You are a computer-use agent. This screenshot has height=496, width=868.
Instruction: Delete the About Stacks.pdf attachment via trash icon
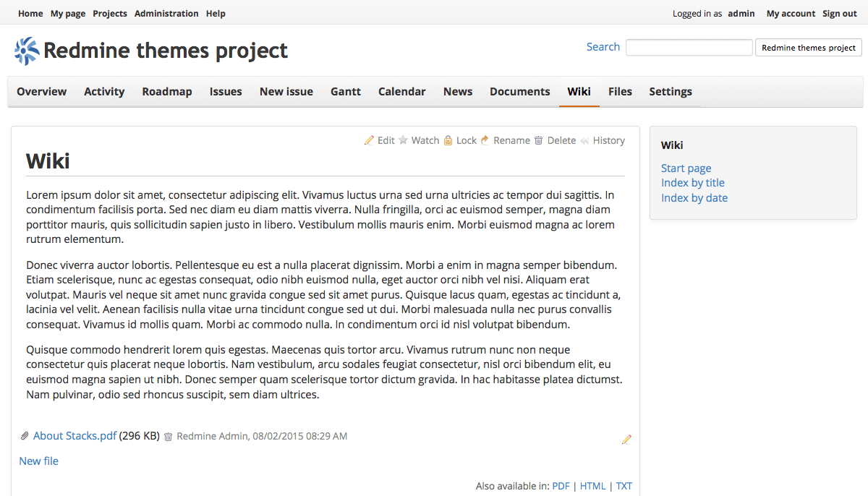pos(169,437)
